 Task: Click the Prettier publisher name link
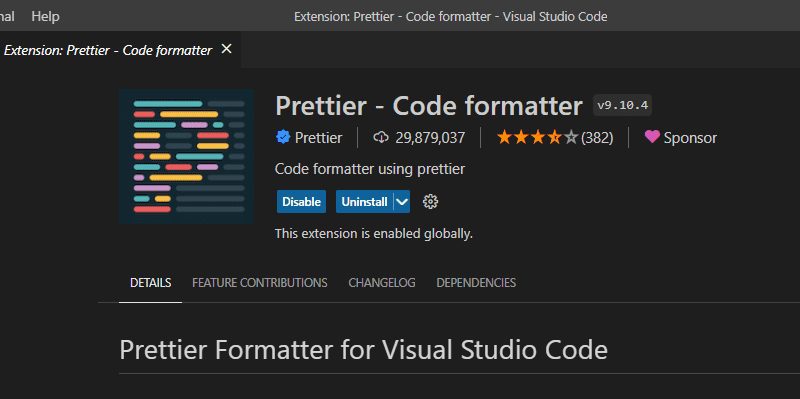[318, 138]
